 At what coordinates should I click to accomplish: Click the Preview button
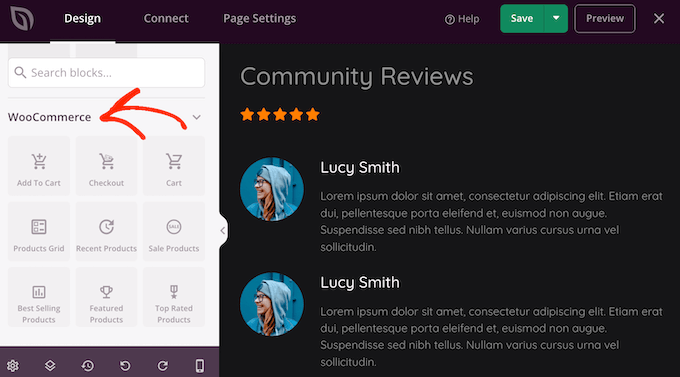tap(605, 19)
